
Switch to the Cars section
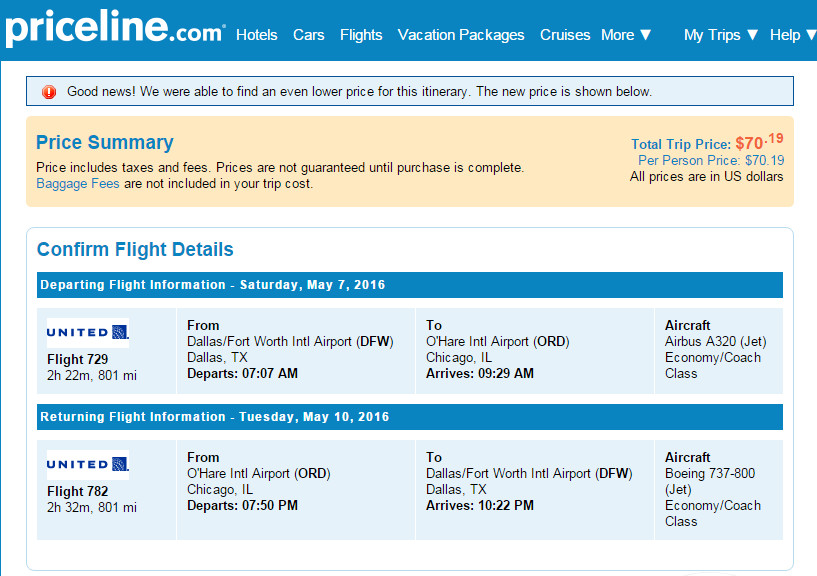tap(309, 34)
